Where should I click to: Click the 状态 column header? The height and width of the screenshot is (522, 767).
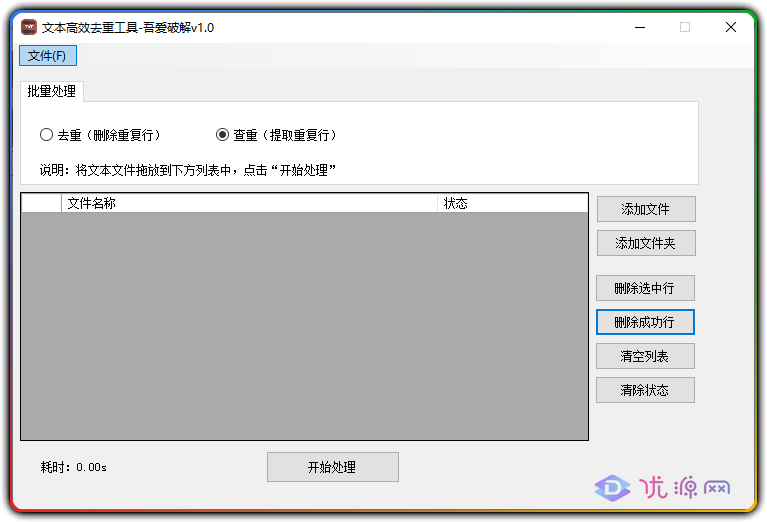512,203
